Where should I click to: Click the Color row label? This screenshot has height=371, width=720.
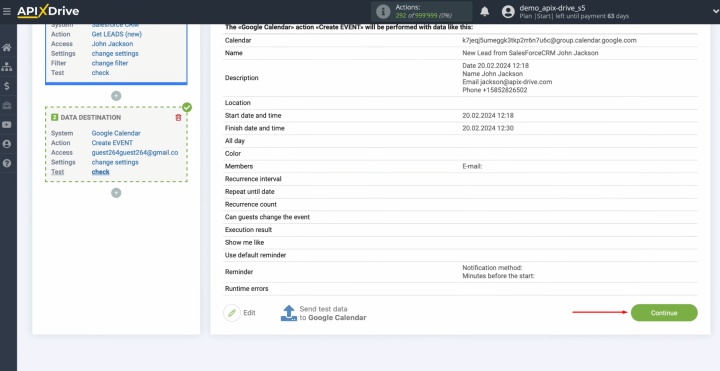(233, 153)
